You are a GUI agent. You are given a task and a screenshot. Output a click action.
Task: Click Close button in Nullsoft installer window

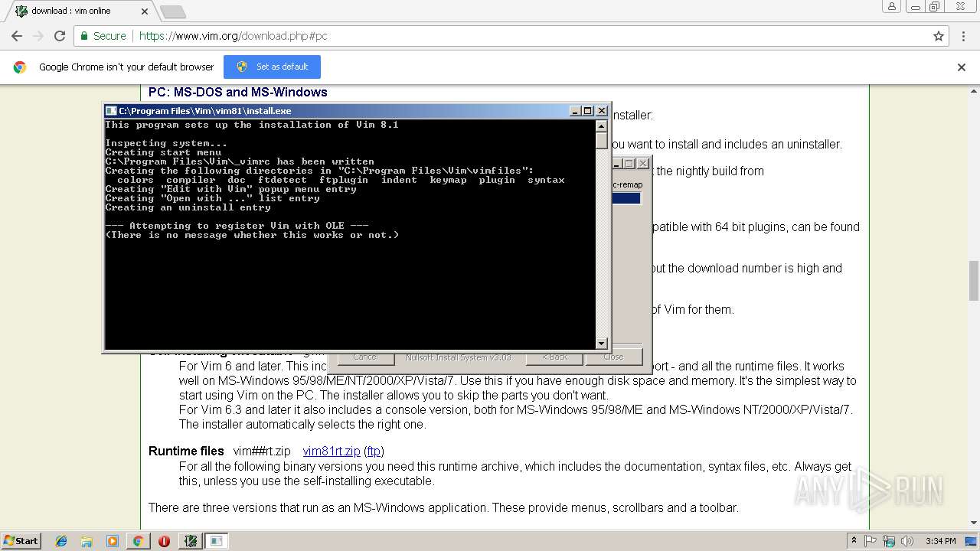[x=613, y=357]
